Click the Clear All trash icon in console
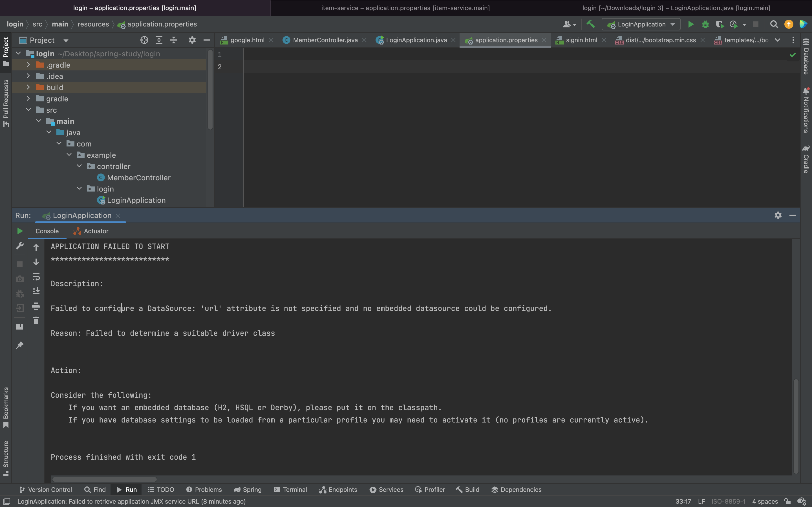This screenshot has width=812, height=507. point(36,320)
